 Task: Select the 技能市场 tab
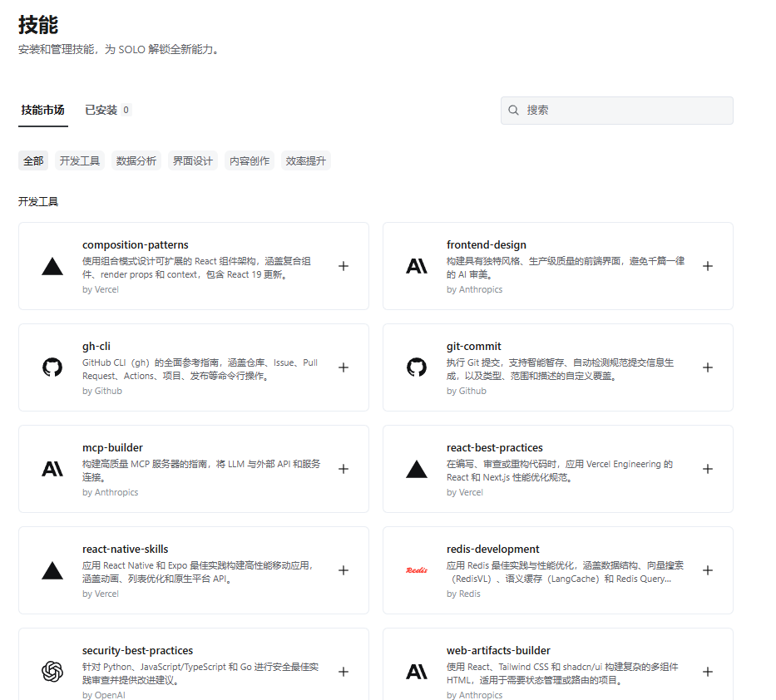pyautogui.click(x=43, y=110)
